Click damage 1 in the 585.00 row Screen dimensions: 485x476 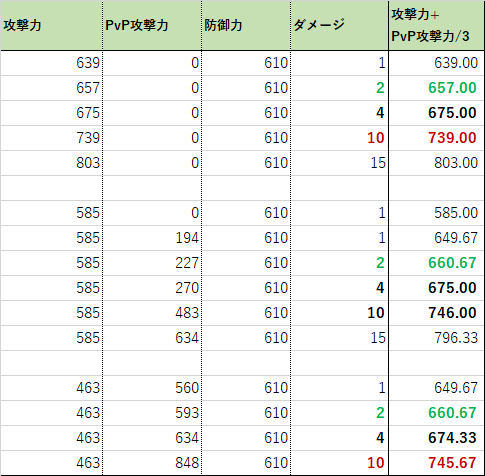(339, 213)
